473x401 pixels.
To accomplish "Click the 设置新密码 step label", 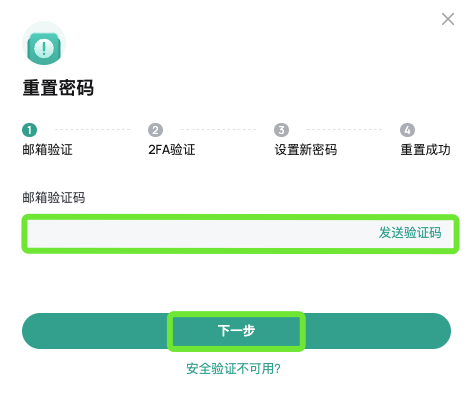I will [x=306, y=150].
